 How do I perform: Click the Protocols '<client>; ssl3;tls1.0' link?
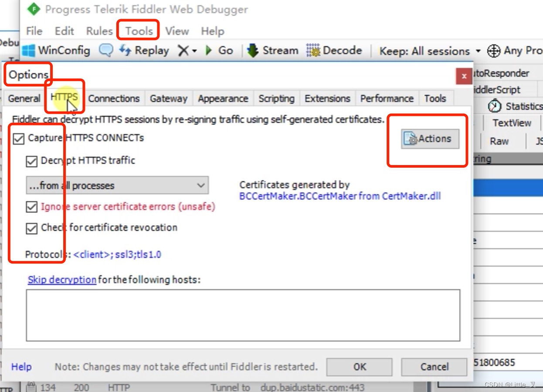click(117, 254)
